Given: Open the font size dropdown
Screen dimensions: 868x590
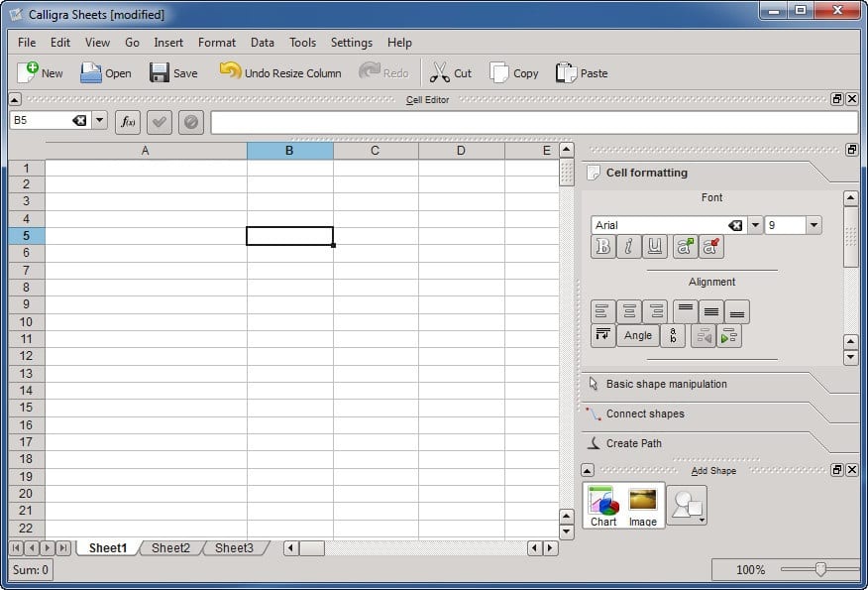Looking at the screenshot, I should [814, 225].
